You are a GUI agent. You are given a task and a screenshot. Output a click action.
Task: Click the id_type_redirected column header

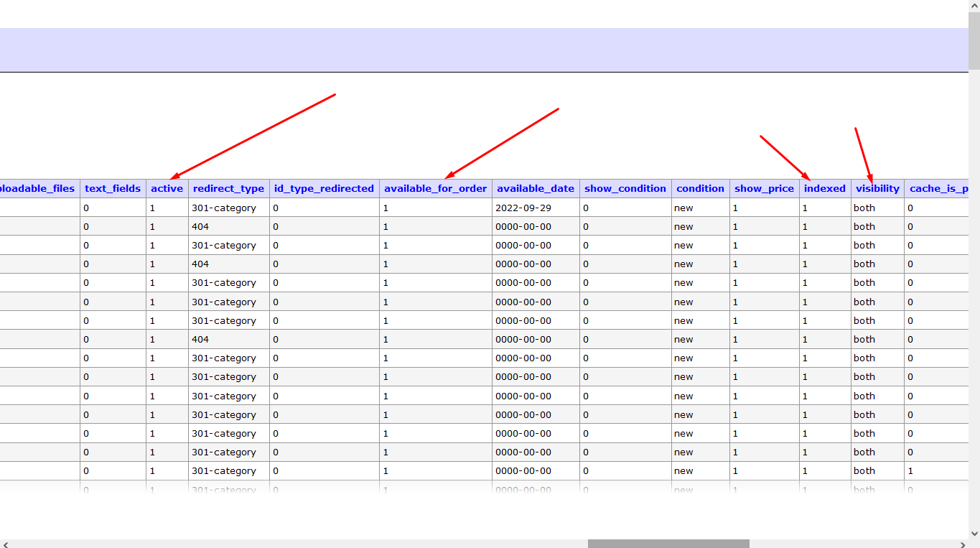coord(324,188)
